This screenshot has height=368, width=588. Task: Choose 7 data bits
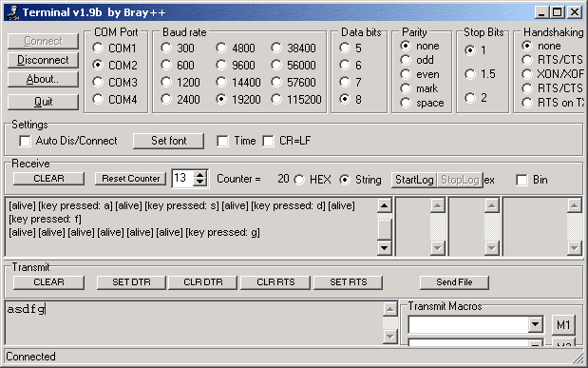(351, 82)
